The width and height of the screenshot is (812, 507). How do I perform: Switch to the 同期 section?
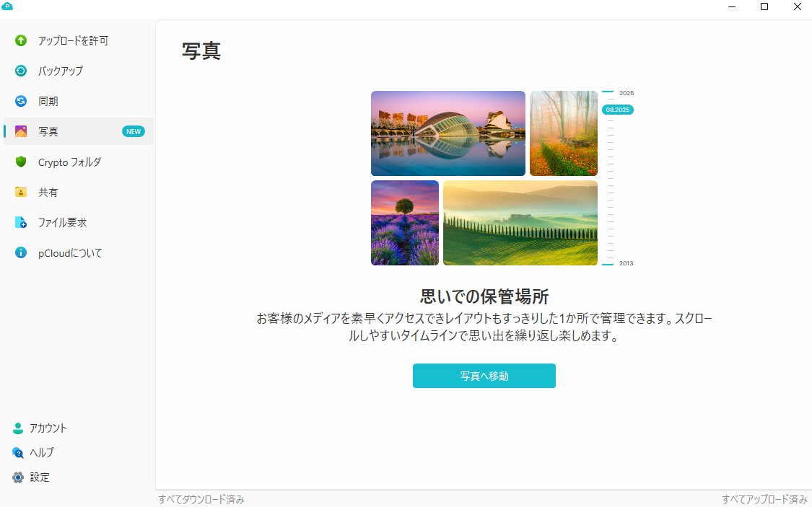79,101
